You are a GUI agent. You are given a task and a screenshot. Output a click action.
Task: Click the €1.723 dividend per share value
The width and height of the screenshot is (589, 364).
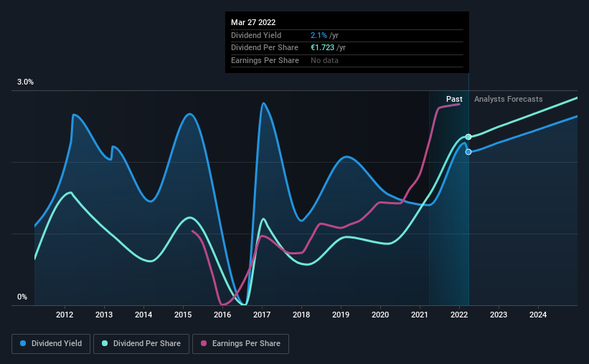point(322,48)
